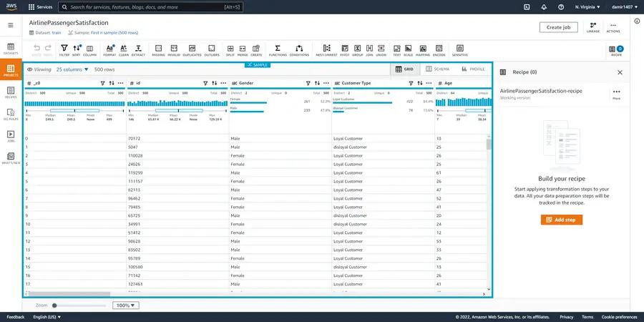The image size is (644, 322).
Task: Open the zoom 100% dropdown
Action: coord(126,305)
